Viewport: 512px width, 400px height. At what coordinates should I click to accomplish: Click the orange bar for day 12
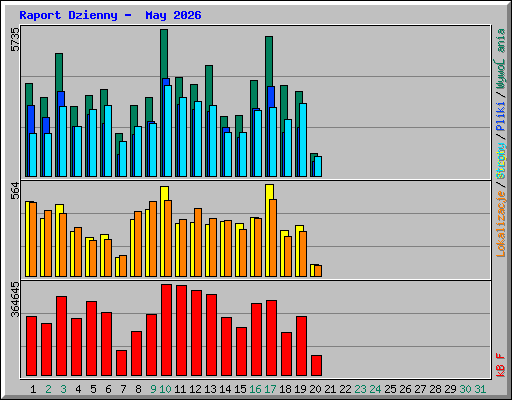(198, 242)
